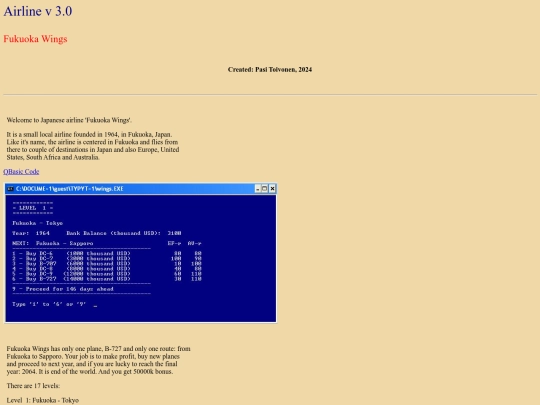Click 'NEXT: Fukuoka - Sapporo' line in console
Viewport: 540px width, 405px height.
pos(53,243)
